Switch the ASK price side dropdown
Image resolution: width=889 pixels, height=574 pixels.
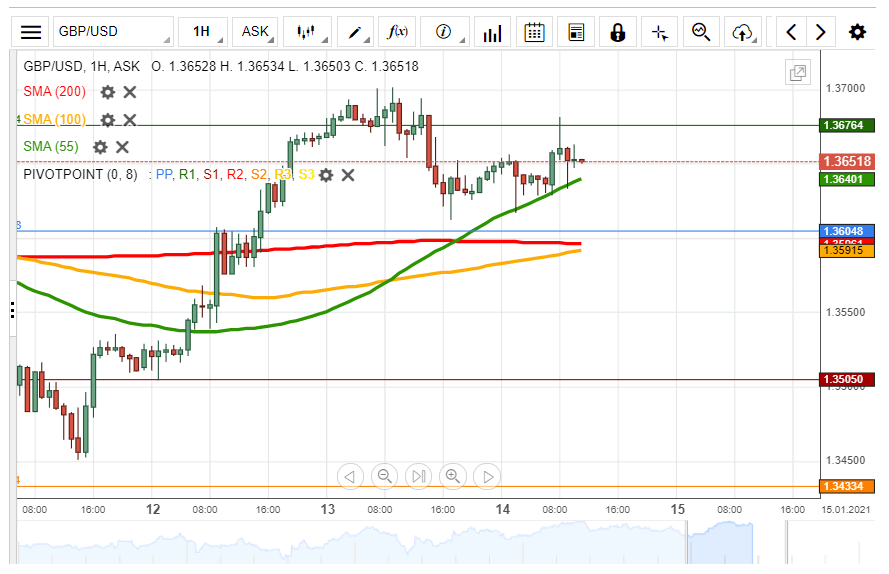coord(256,32)
